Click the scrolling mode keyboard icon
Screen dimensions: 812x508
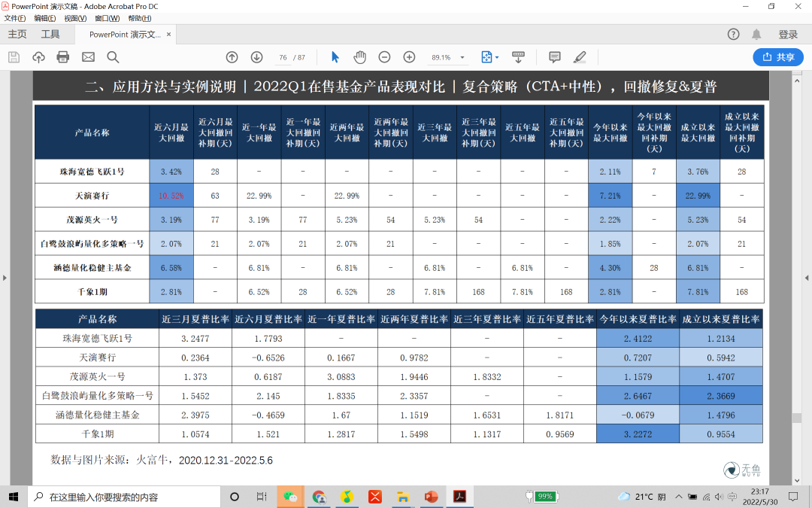518,57
